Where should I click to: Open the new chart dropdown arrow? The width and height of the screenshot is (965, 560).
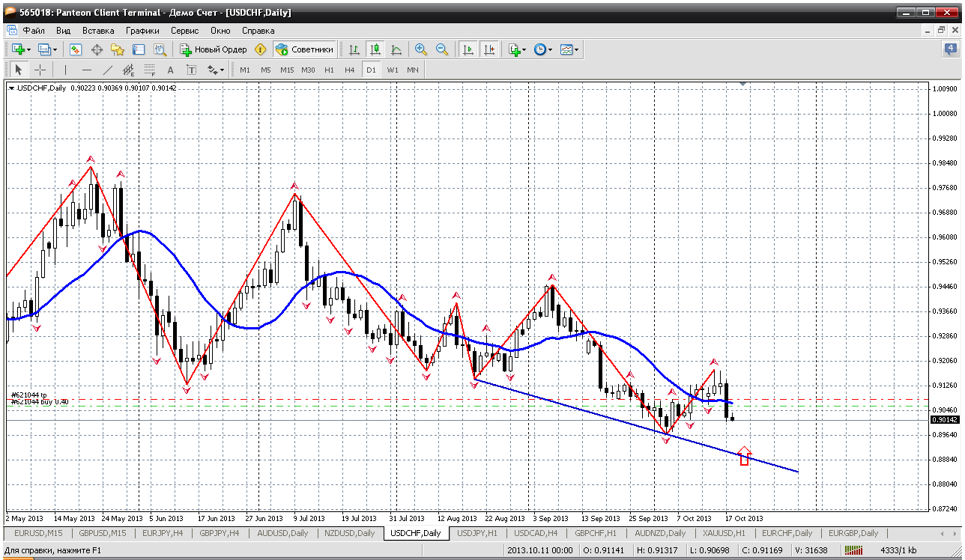click(28, 49)
